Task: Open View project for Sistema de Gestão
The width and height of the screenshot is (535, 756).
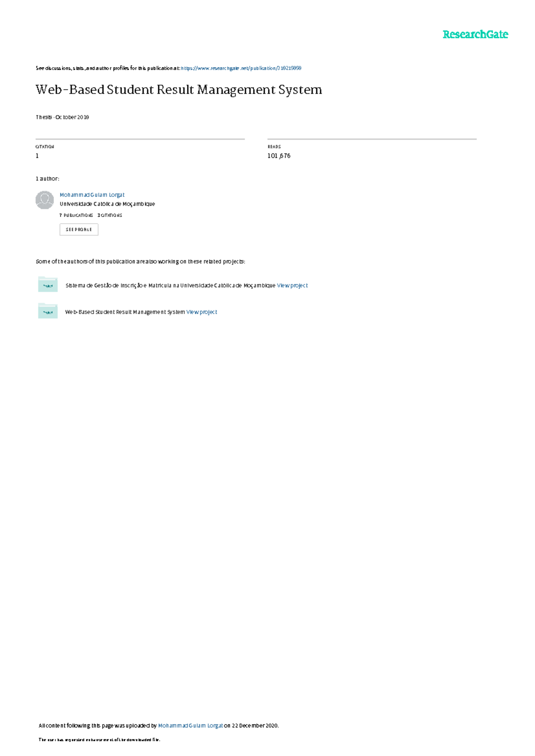Action: [x=292, y=286]
